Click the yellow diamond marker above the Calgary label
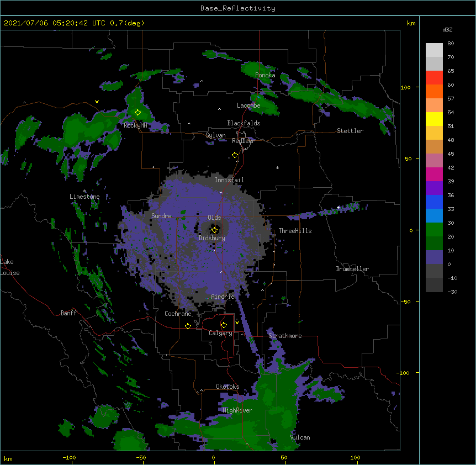The image size is (476, 465). pos(224,325)
